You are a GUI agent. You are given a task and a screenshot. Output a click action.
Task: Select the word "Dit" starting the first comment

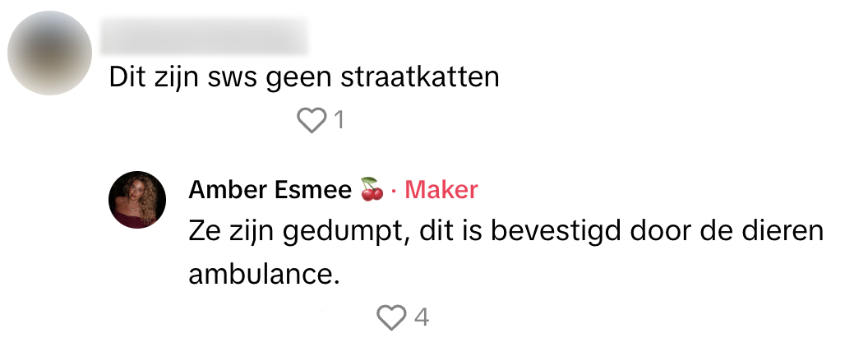[x=127, y=77]
